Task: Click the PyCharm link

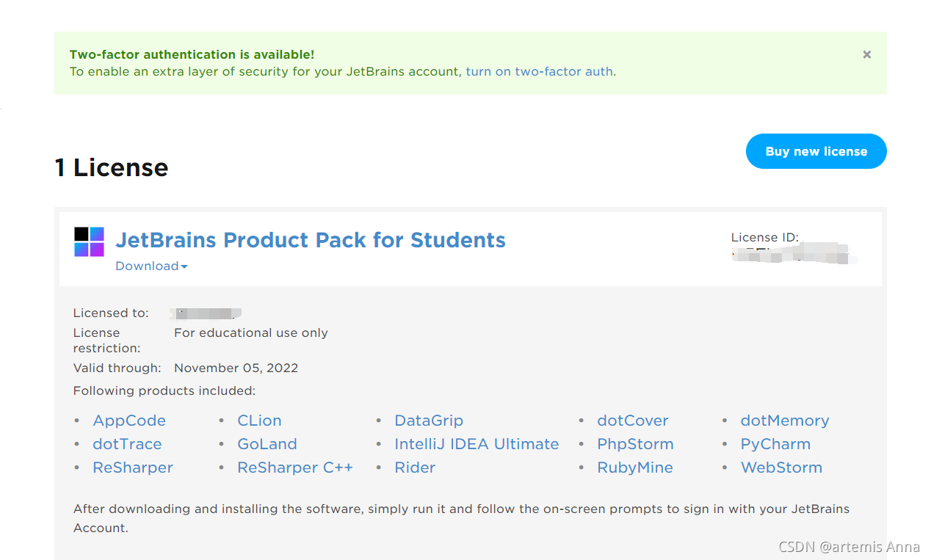Action: point(775,444)
